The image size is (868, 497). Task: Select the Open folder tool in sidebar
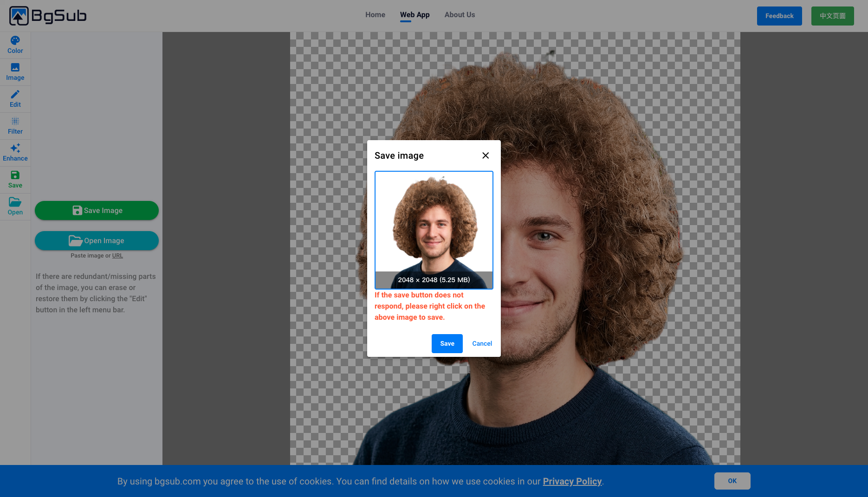[15, 207]
